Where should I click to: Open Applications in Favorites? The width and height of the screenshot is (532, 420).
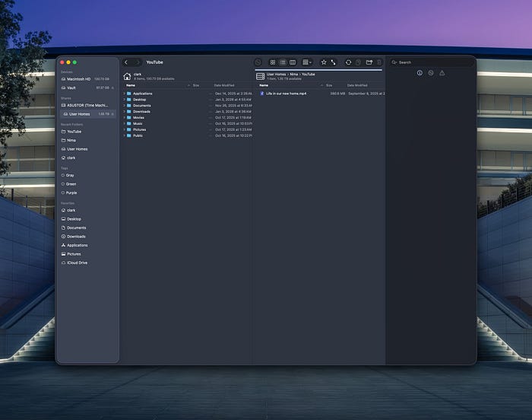(x=88, y=245)
